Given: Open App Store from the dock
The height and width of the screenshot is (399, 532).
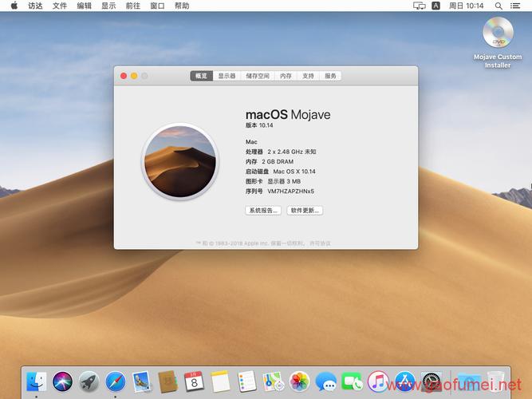Looking at the screenshot, I should pos(404,382).
